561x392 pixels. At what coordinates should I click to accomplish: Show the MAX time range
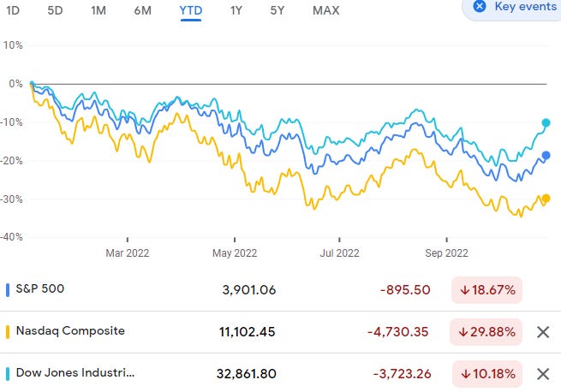326,10
